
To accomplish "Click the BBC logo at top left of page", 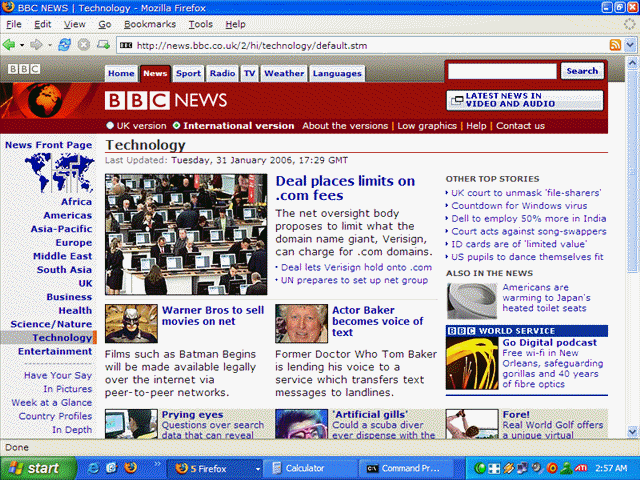I will (24, 69).
